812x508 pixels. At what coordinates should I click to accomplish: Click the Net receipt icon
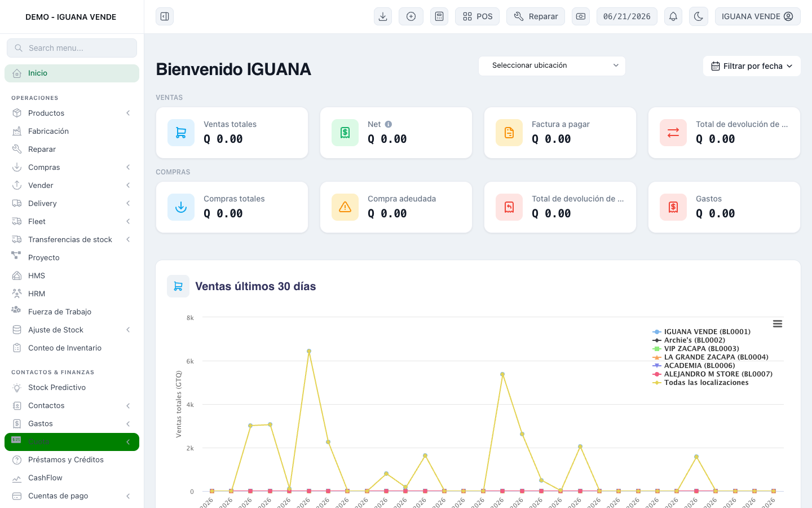point(345,133)
